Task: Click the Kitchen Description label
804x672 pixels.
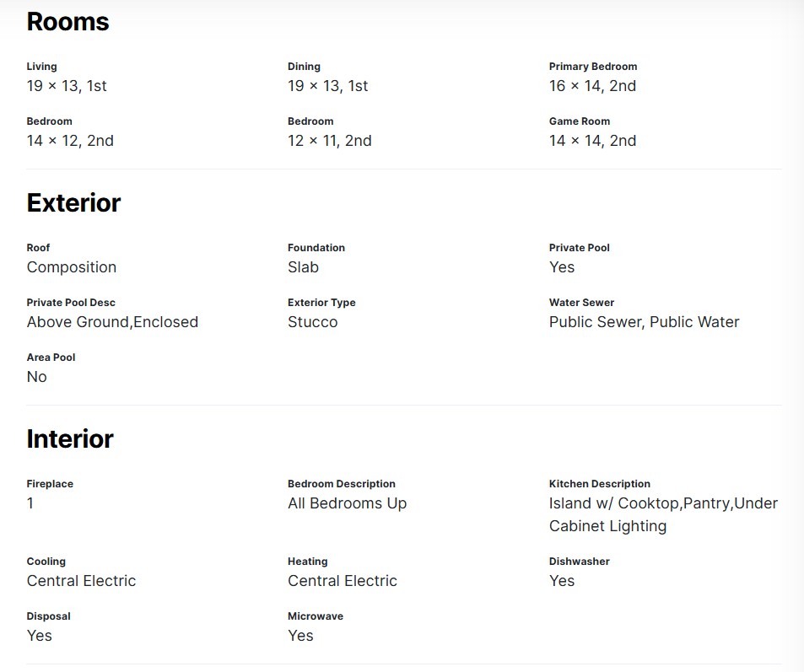Action: click(599, 484)
